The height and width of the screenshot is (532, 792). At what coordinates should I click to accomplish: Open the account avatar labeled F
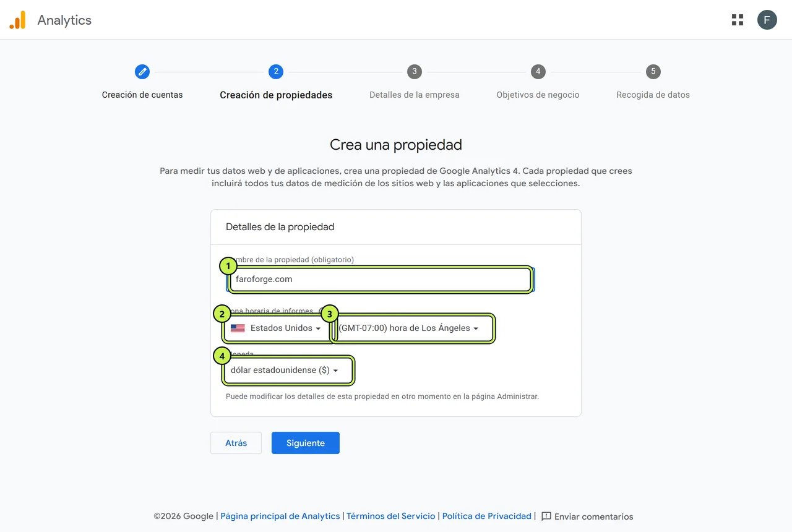coord(767,20)
